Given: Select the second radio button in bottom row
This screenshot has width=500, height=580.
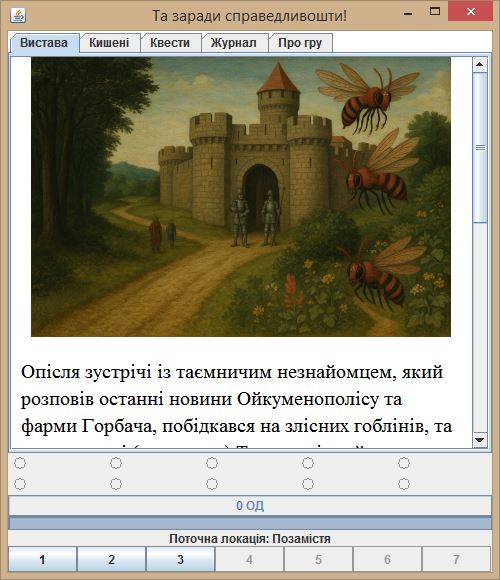Looking at the screenshot, I should tap(116, 484).
